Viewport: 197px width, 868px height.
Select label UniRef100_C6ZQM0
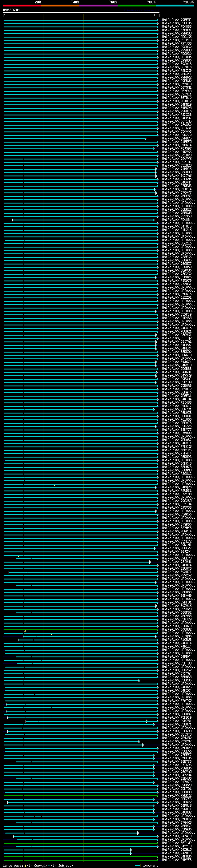(177, 636)
